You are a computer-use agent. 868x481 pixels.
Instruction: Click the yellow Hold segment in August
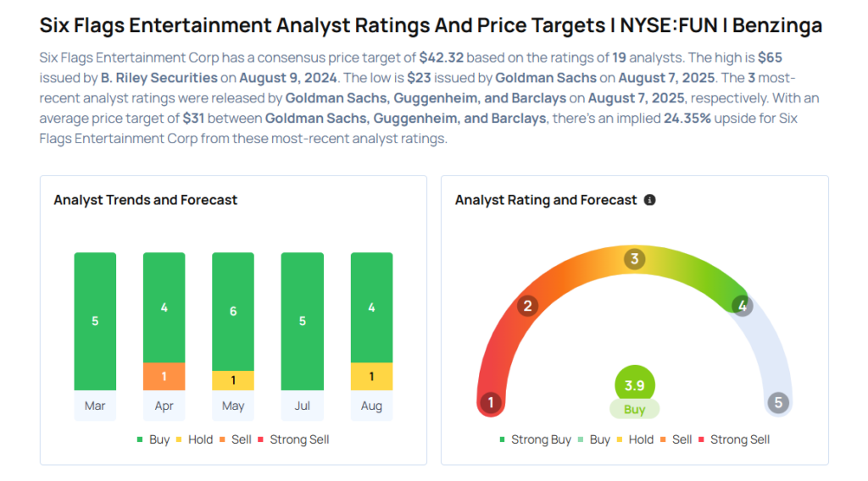[x=371, y=376]
